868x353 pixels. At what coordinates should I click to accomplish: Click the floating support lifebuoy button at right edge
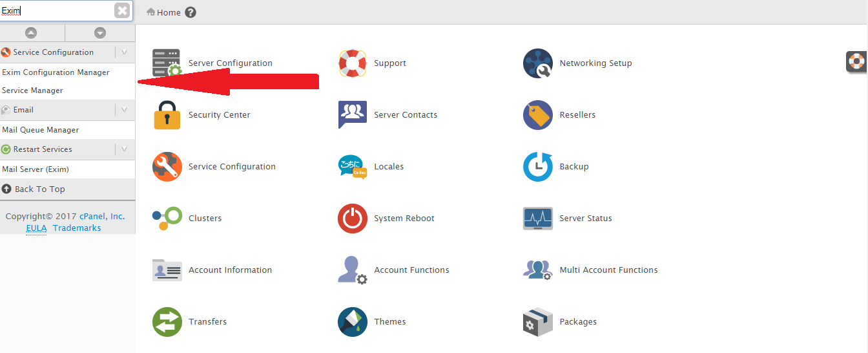click(x=857, y=61)
